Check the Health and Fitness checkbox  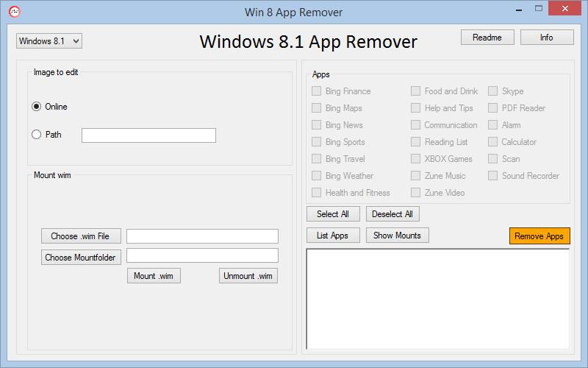[x=317, y=193]
